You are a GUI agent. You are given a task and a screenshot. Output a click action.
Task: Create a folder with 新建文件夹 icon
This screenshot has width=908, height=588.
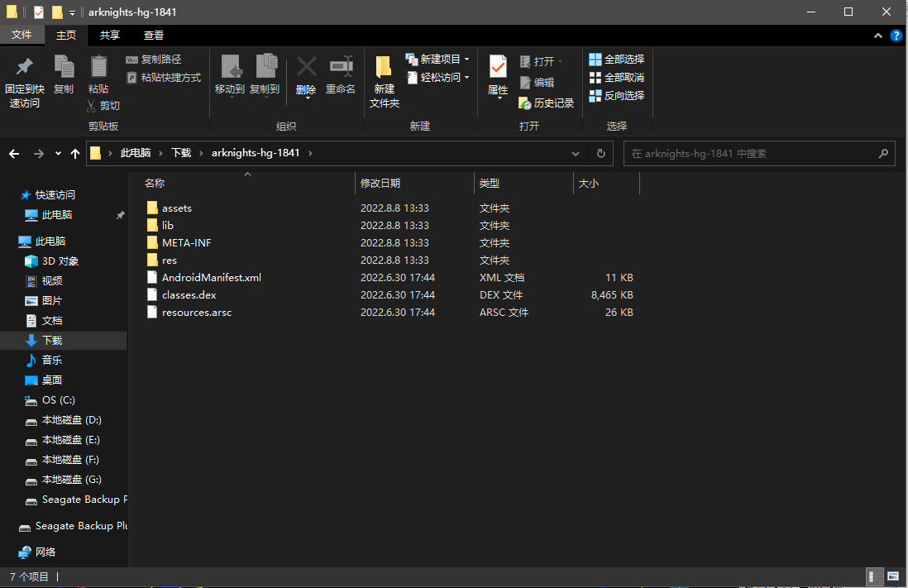[x=384, y=68]
